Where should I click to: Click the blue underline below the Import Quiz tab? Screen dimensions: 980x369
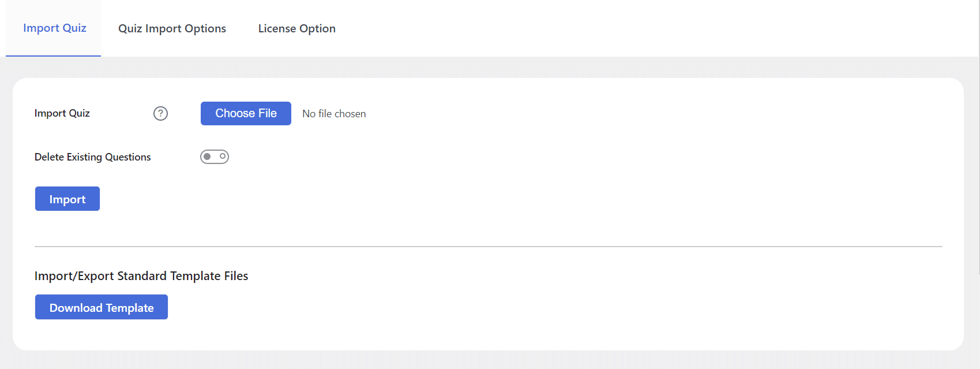pos(53,56)
